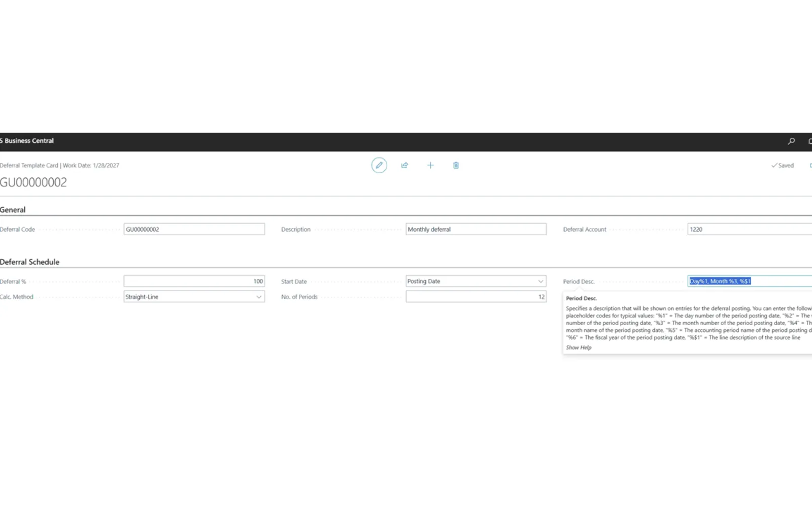Delete the record using trash icon

pos(456,165)
